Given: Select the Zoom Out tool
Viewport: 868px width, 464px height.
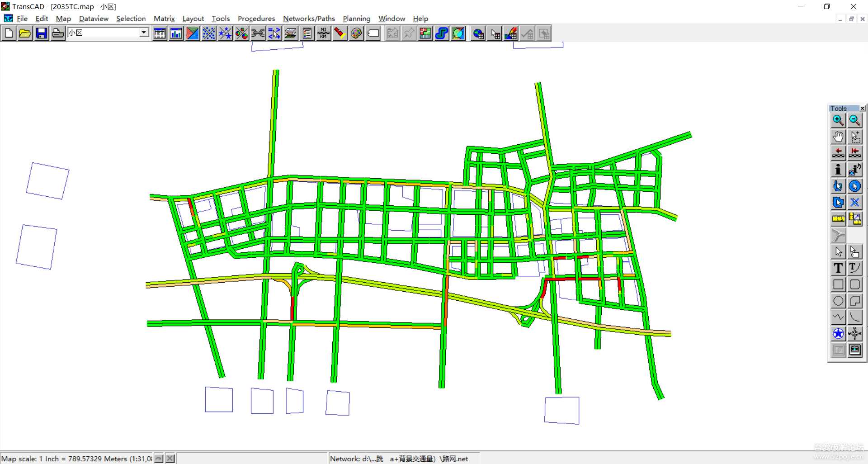Looking at the screenshot, I should pyautogui.click(x=854, y=120).
